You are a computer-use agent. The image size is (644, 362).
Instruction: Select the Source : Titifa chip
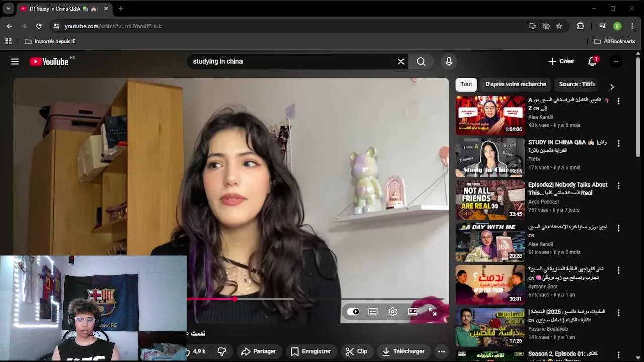(577, 84)
